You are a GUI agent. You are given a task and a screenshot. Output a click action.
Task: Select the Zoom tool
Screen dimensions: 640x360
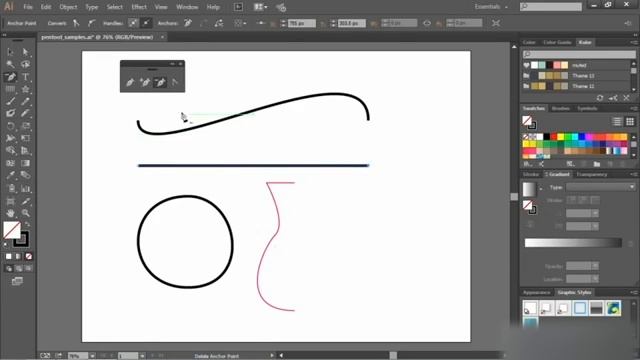point(25,213)
